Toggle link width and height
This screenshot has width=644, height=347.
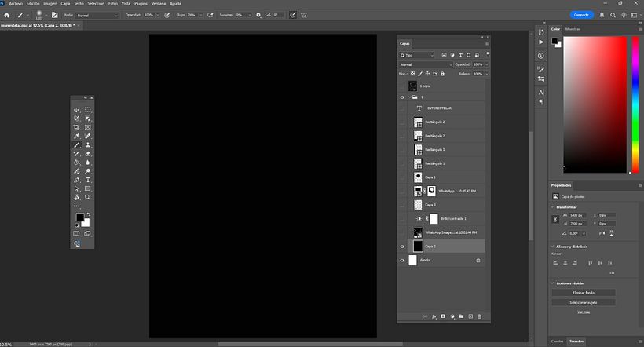(555, 219)
